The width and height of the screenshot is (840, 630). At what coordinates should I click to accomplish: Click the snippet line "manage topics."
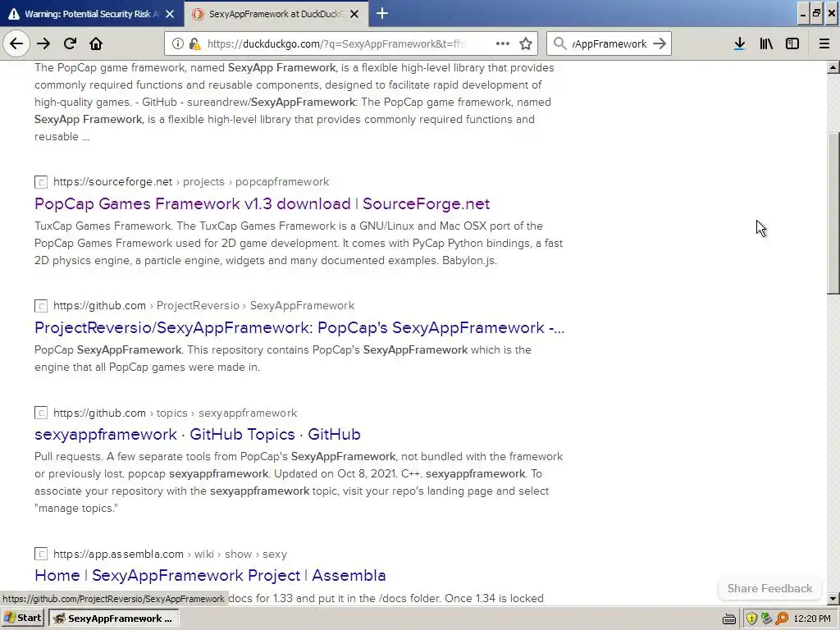click(x=76, y=508)
